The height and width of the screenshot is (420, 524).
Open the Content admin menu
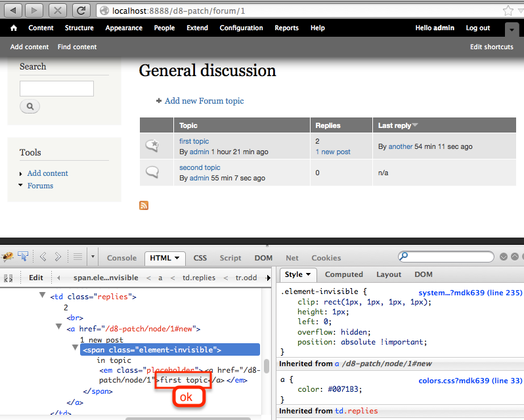41,28
